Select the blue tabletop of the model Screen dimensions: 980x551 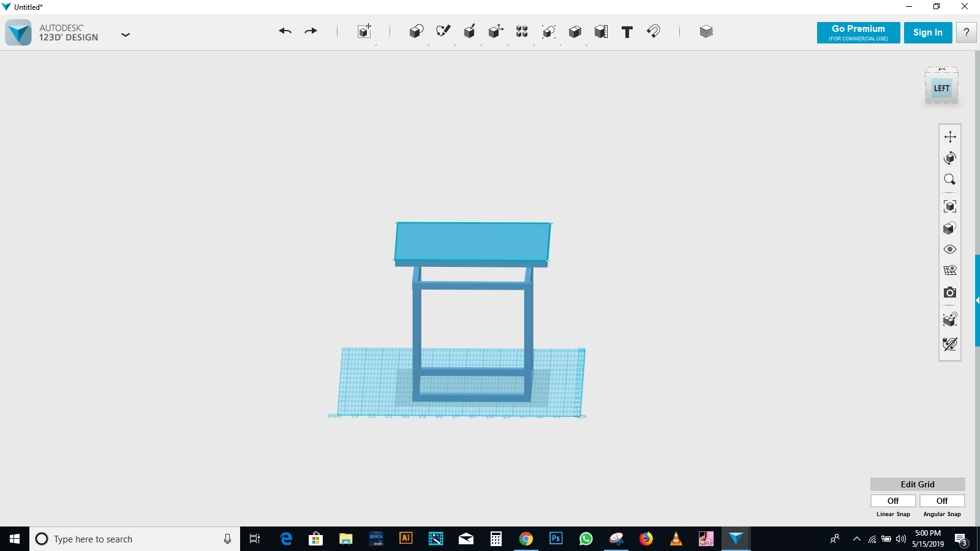[472, 241]
